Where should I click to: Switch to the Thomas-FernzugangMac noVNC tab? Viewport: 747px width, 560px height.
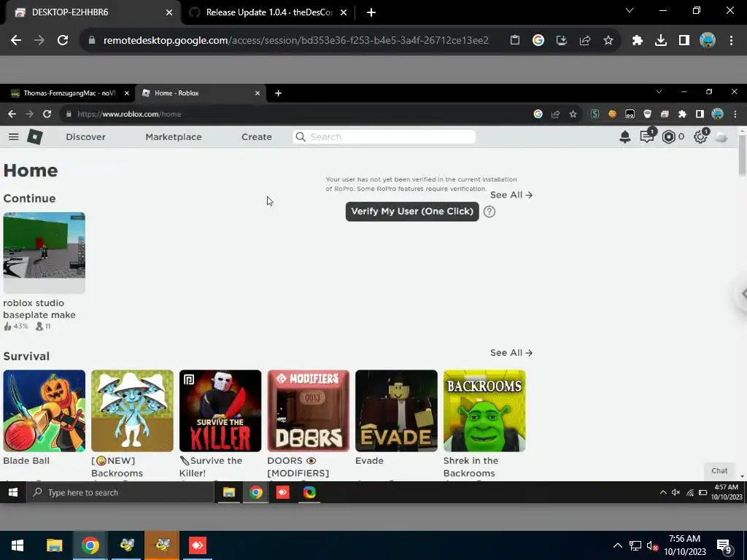68,93
